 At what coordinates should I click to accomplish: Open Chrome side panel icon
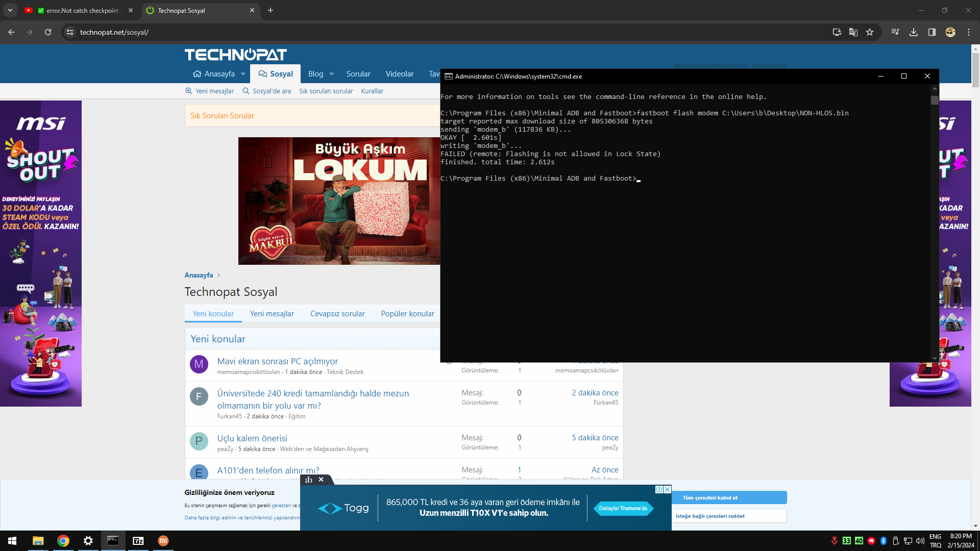point(932,32)
